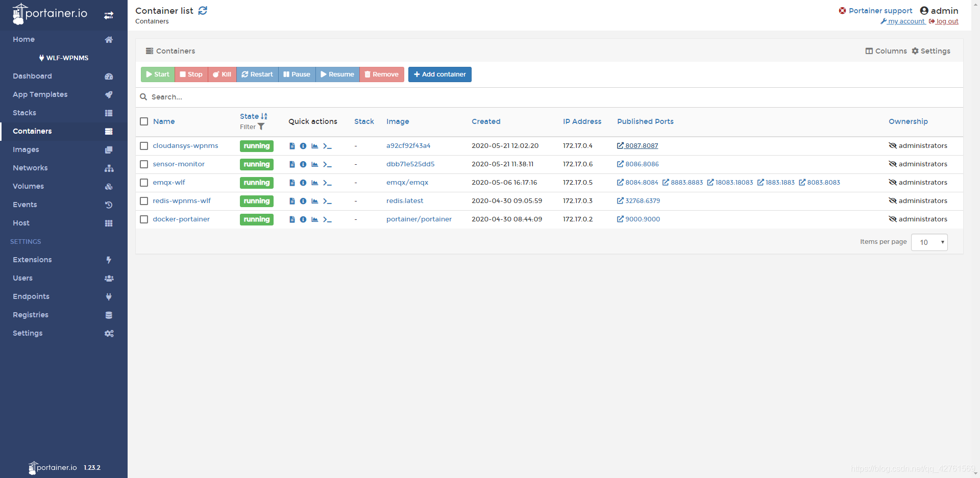The height and width of the screenshot is (478, 980).
Task: Open the table Settings menu
Action: [x=931, y=51]
